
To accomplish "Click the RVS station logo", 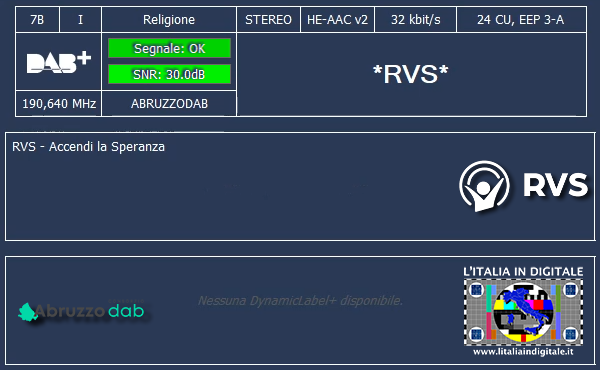I will 523,186.
